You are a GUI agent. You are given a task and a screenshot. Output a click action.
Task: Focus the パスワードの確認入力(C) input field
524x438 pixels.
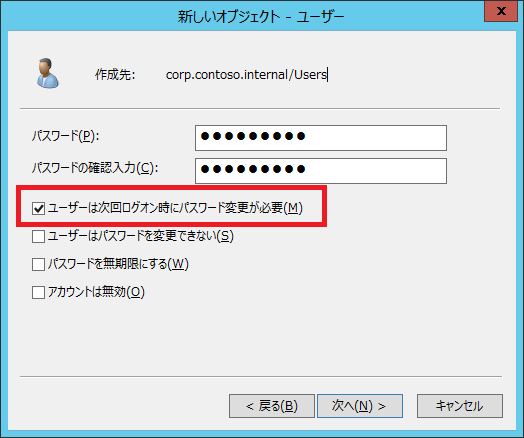(x=321, y=171)
